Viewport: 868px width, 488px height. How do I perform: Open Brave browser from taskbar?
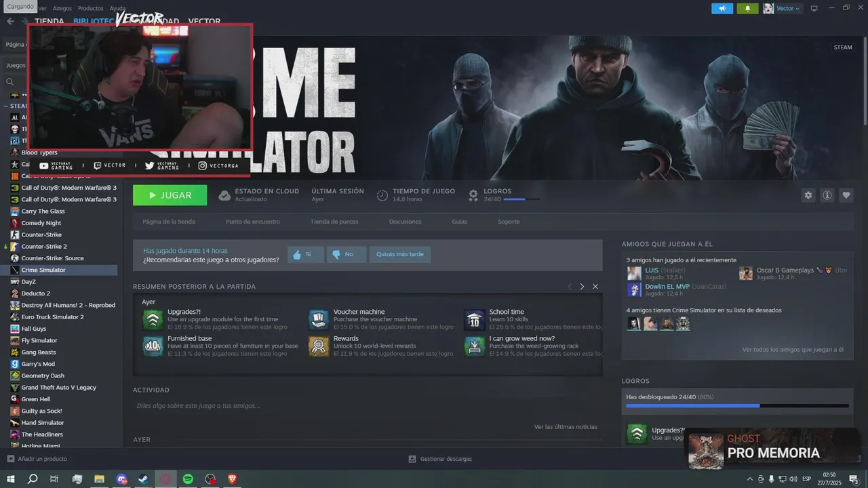coord(233,479)
